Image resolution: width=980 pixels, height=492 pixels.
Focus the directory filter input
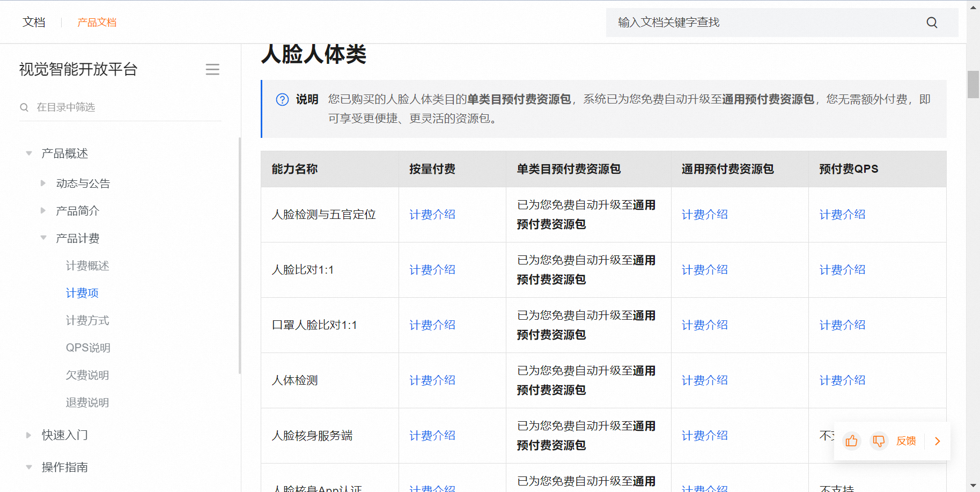click(x=120, y=107)
